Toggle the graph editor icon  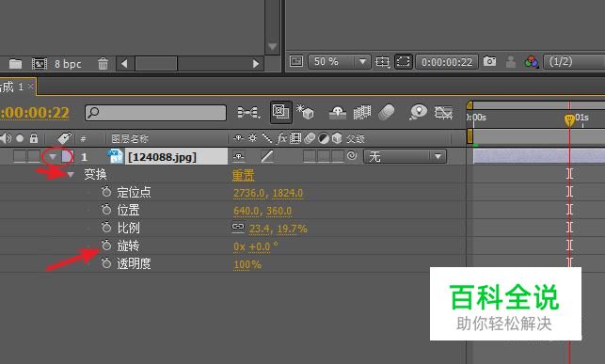(443, 113)
